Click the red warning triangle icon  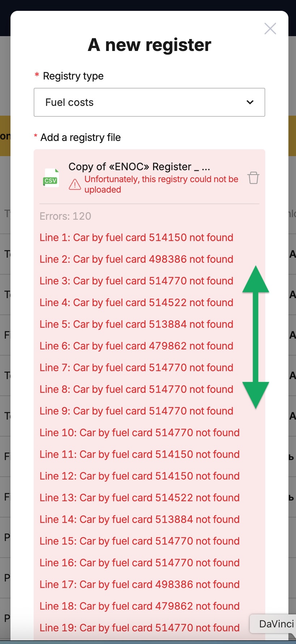tap(75, 184)
